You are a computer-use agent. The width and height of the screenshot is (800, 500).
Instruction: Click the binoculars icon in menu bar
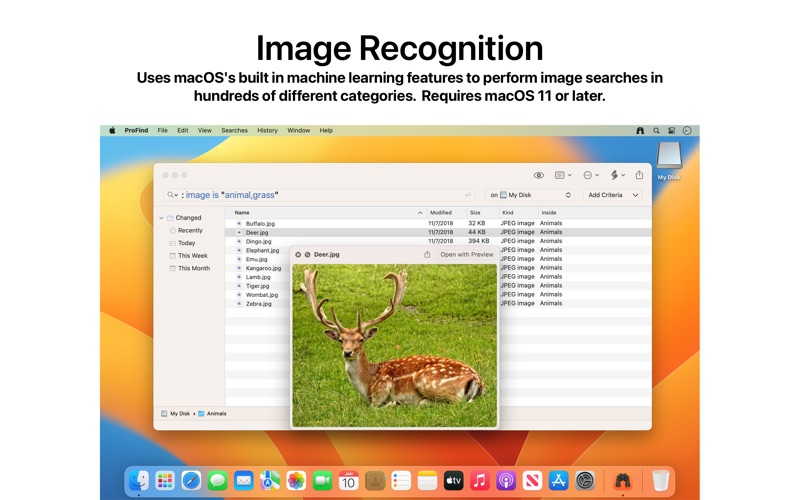tap(640, 130)
